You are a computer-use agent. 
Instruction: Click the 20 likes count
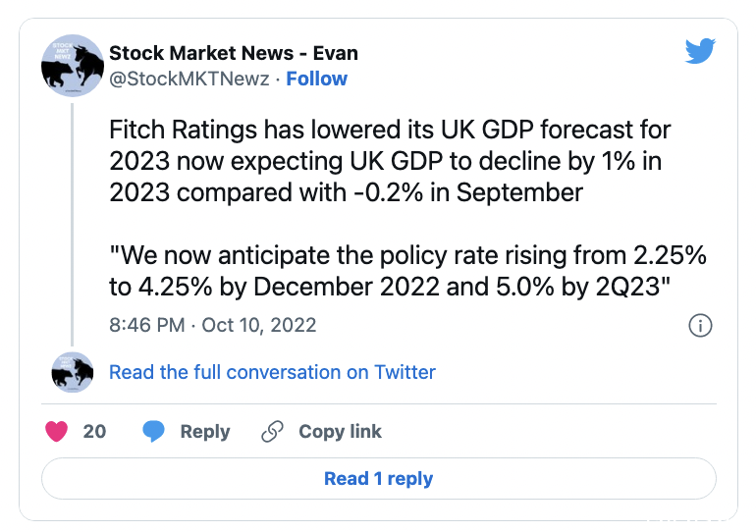[x=94, y=431]
